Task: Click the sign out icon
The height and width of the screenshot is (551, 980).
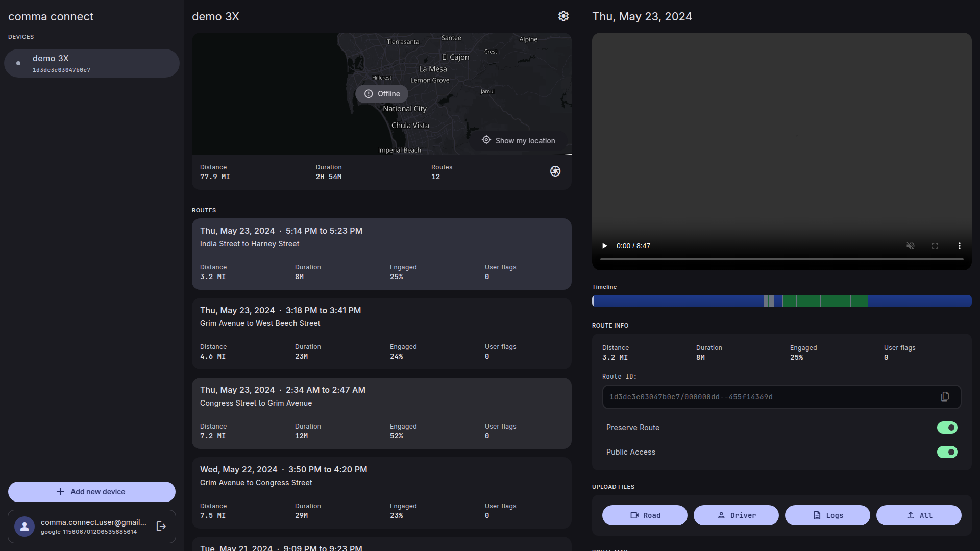Action: [161, 527]
